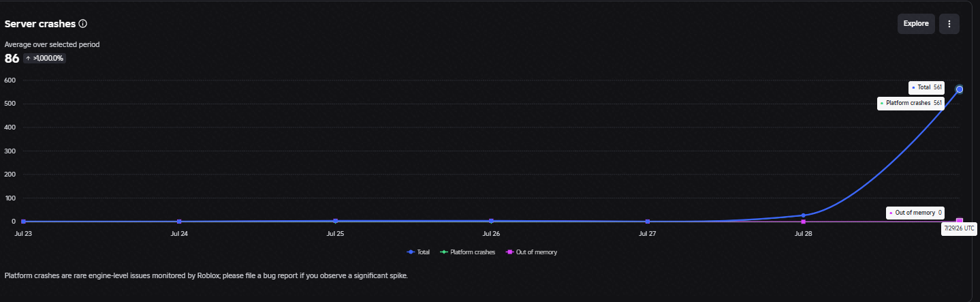The width and height of the screenshot is (980, 302).
Task: Click the Explore button
Action: [x=916, y=23]
